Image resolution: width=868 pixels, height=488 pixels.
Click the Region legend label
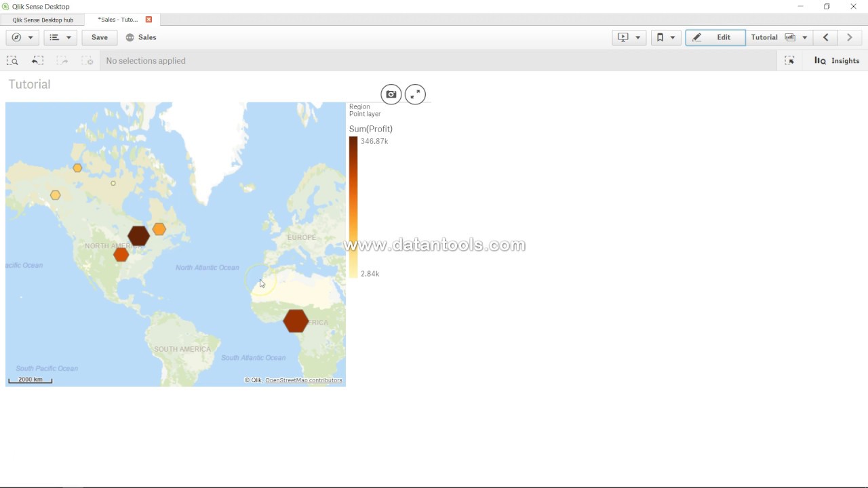359,106
